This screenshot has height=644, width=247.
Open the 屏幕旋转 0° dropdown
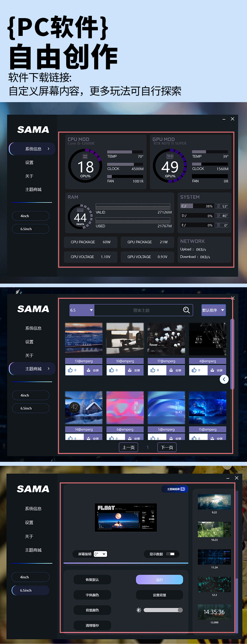[100, 554]
